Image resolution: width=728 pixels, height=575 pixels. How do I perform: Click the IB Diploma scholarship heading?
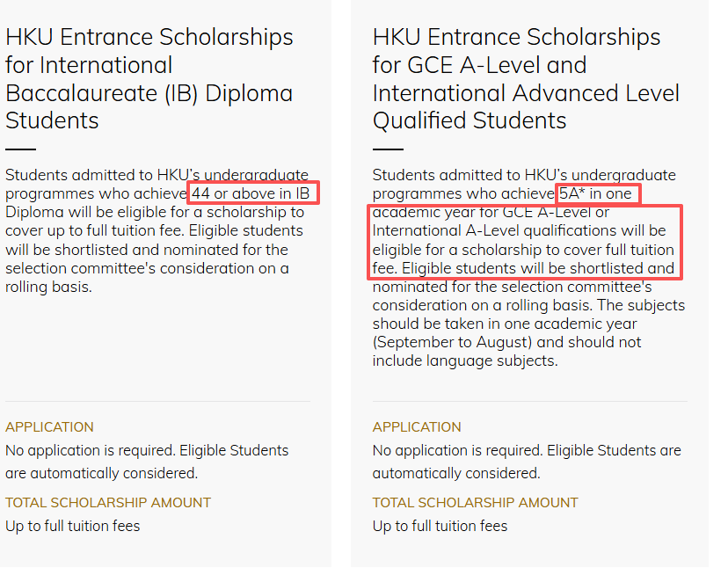coord(149,78)
